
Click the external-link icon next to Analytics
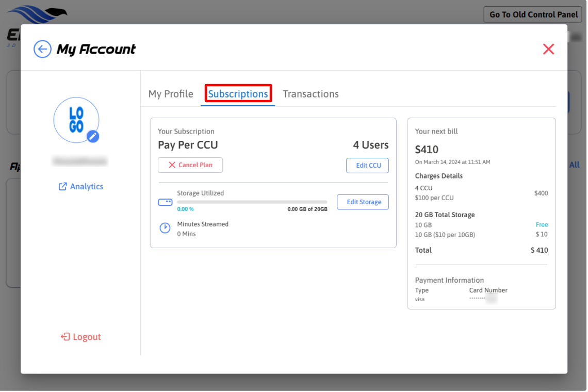[63, 187]
